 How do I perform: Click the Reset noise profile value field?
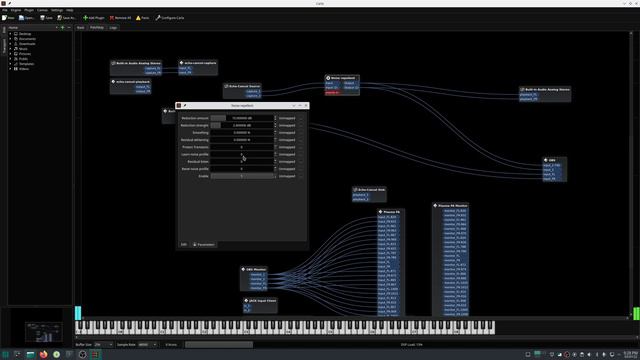pos(242,169)
